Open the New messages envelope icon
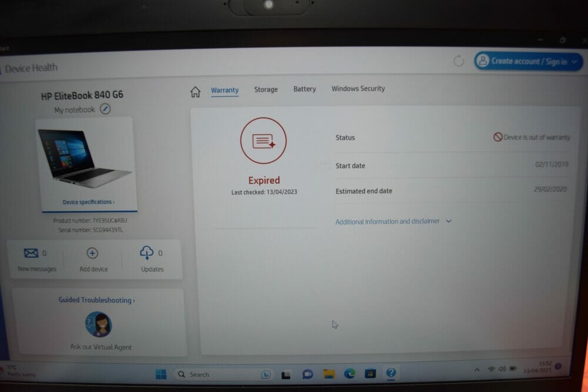Image resolution: width=588 pixels, height=392 pixels. tap(31, 253)
